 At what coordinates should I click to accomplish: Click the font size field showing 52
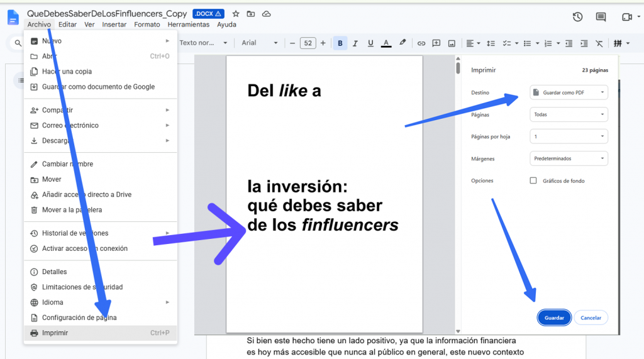click(308, 43)
